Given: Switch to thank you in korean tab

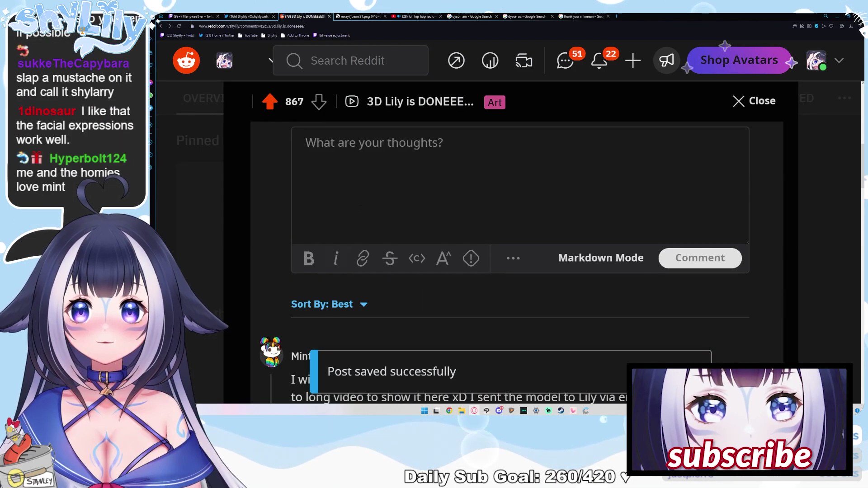Looking at the screenshot, I should tap(583, 16).
